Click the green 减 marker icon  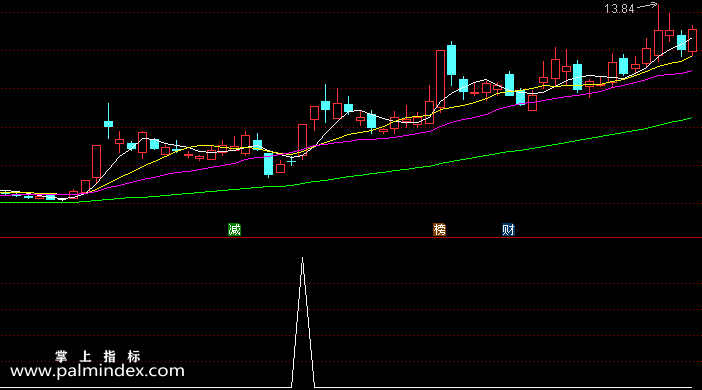[234, 230]
